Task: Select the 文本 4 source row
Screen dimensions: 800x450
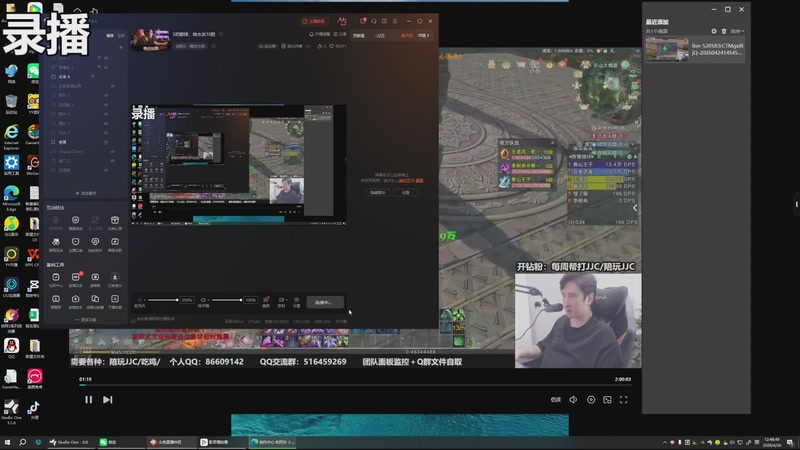Action: pyautogui.click(x=84, y=77)
